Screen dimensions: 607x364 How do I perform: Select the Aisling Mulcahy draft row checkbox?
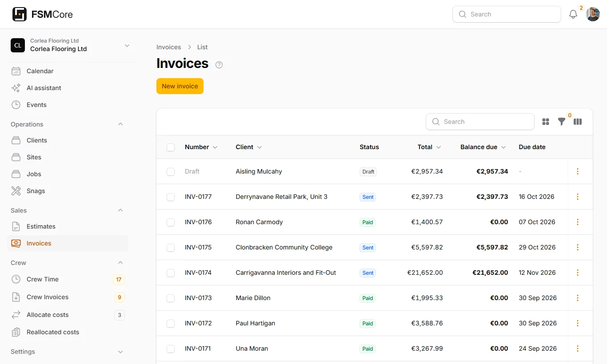click(171, 171)
